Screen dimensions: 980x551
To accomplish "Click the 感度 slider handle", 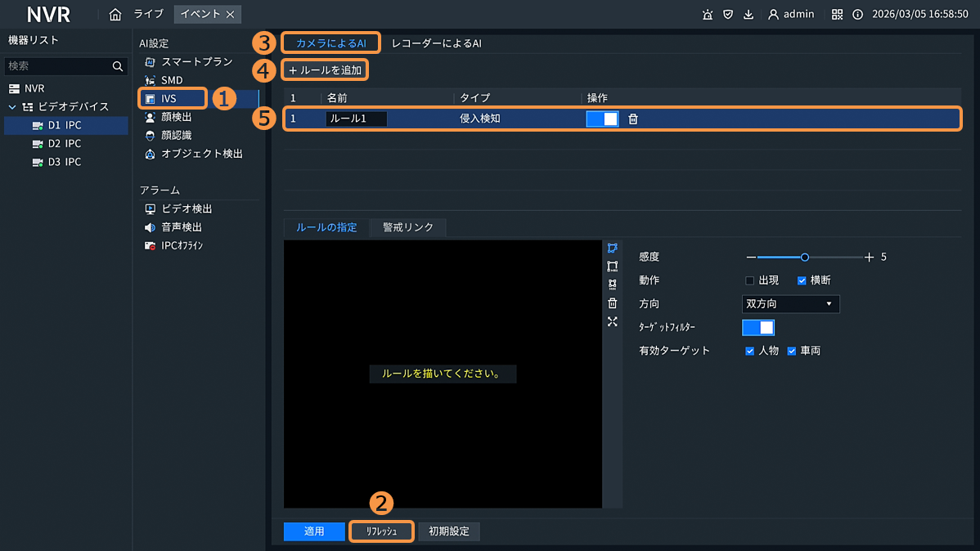I will (x=805, y=257).
